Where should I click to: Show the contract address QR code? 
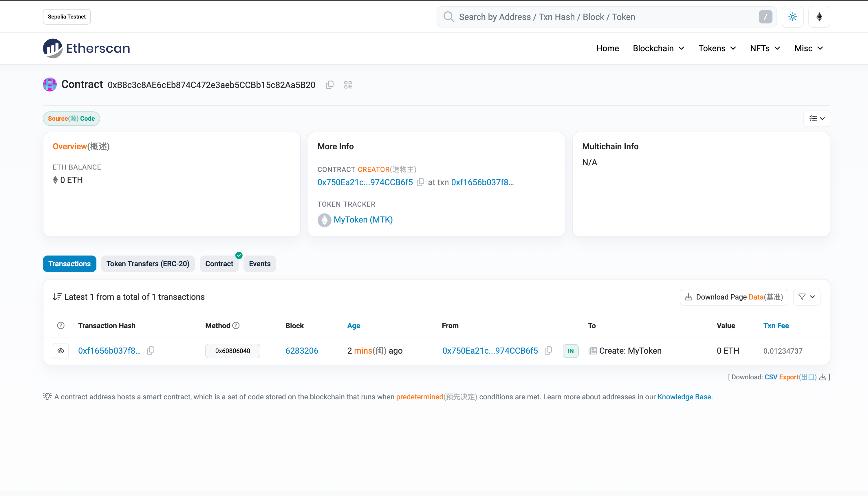(x=348, y=85)
